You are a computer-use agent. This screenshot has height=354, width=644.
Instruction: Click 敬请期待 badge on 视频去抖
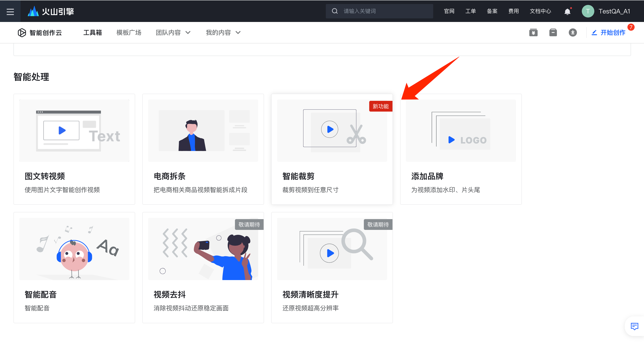(249, 224)
